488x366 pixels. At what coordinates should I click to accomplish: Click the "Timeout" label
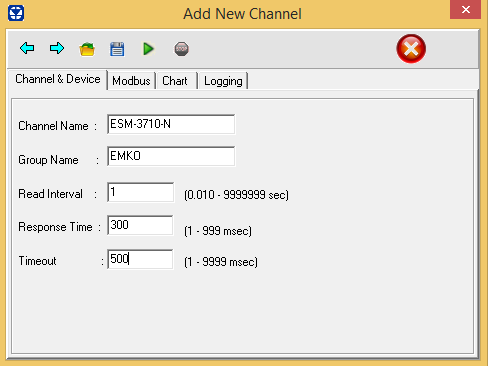37,261
